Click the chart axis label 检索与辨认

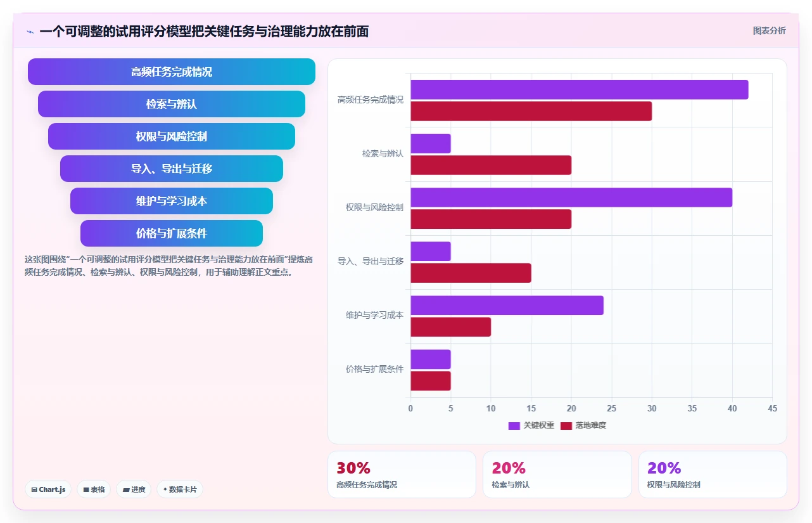(x=383, y=153)
